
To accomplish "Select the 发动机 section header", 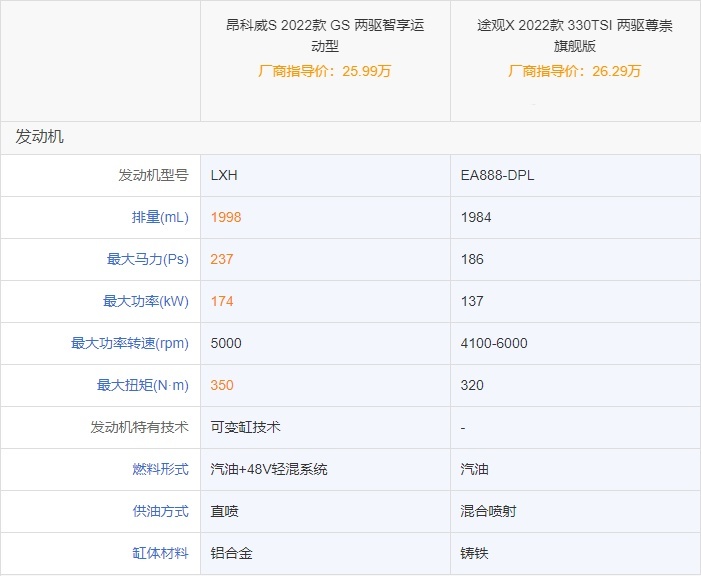I will (x=39, y=136).
